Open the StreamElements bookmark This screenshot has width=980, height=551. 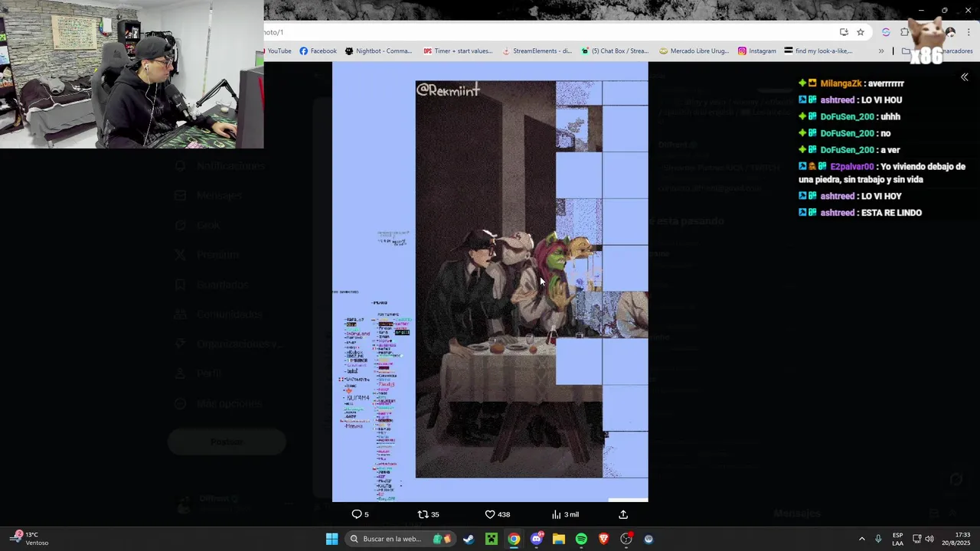pos(537,51)
